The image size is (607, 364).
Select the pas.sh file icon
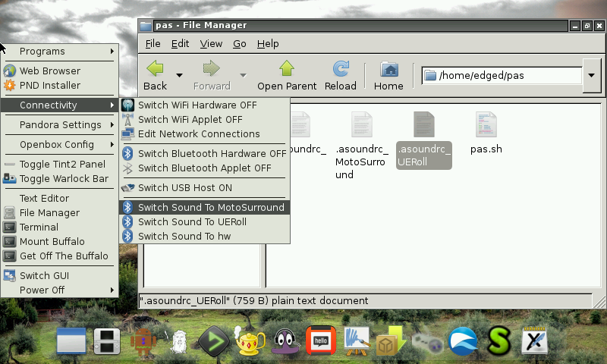486,125
